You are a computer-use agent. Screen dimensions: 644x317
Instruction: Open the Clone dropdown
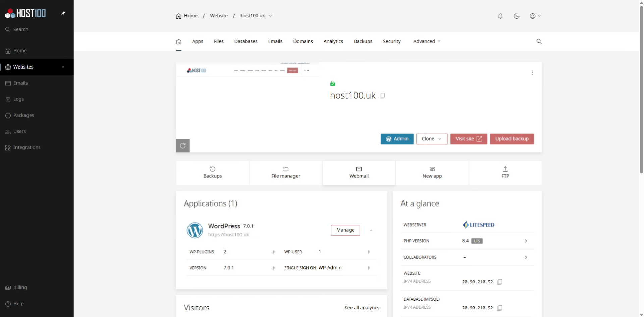pos(432,139)
